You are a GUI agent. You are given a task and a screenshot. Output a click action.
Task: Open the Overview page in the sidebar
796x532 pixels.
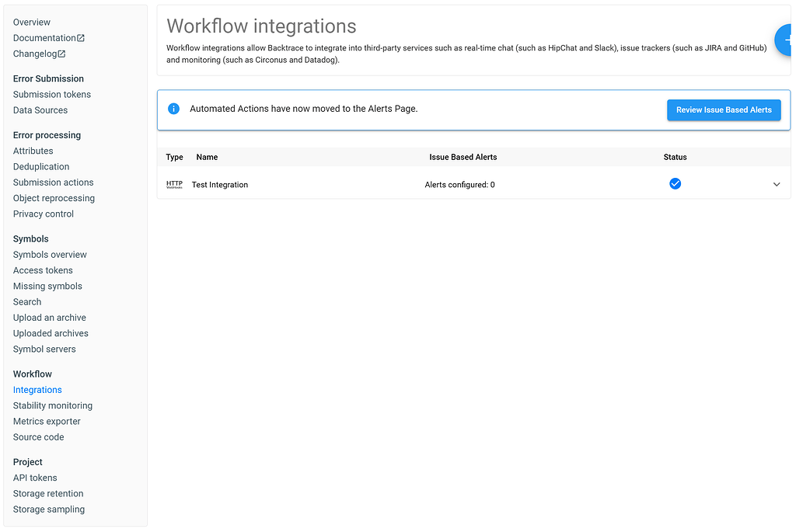[31, 22]
